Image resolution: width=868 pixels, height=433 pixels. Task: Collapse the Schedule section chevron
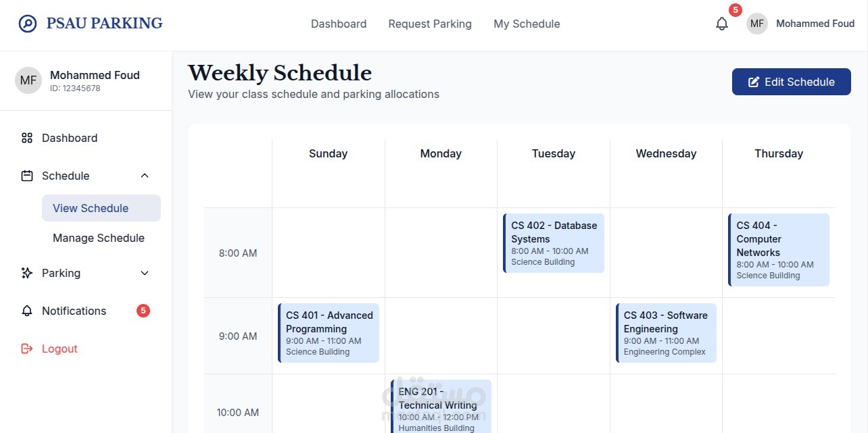pos(144,176)
